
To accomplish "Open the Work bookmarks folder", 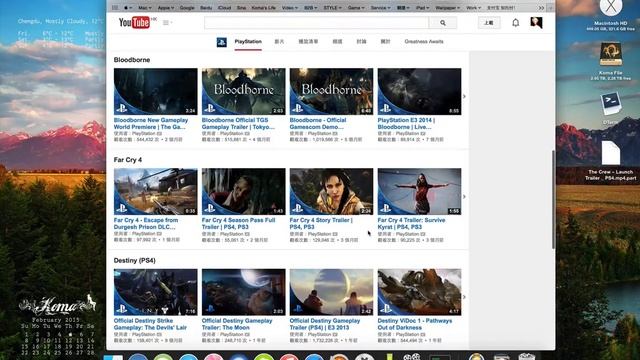I will coord(473,8).
